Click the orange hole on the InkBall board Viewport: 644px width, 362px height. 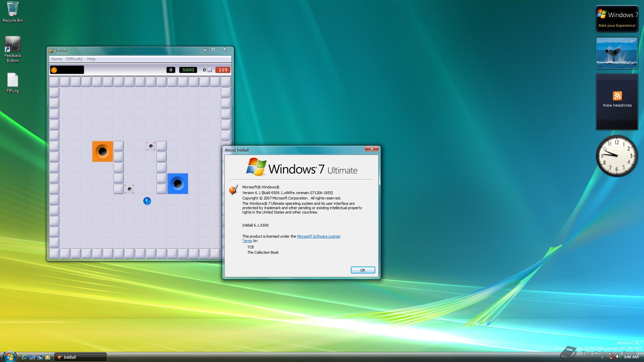[103, 152]
